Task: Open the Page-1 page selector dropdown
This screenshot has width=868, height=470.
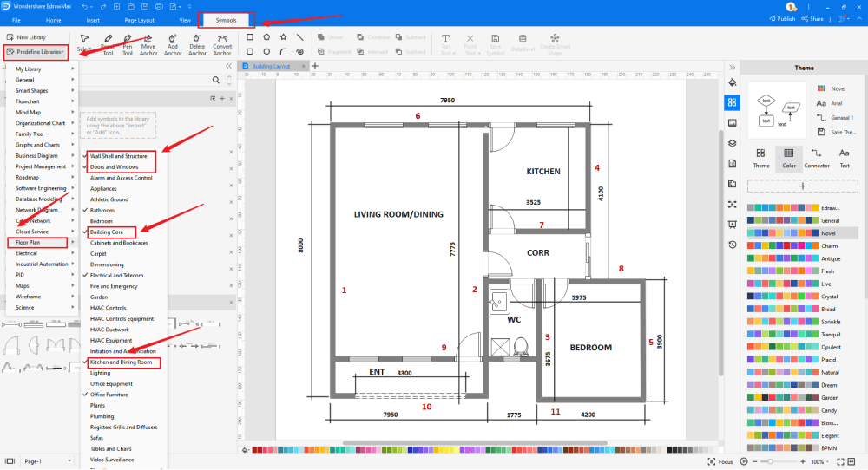Action: 47,461
